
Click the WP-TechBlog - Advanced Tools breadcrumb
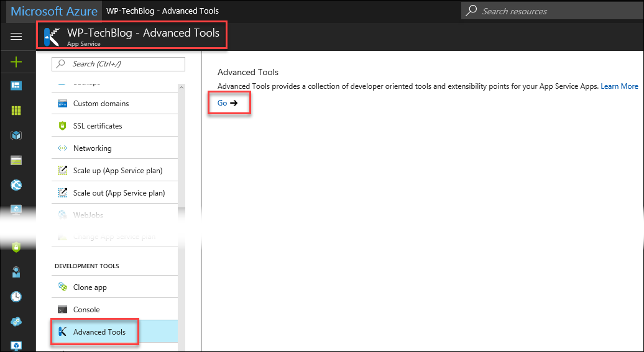click(163, 11)
